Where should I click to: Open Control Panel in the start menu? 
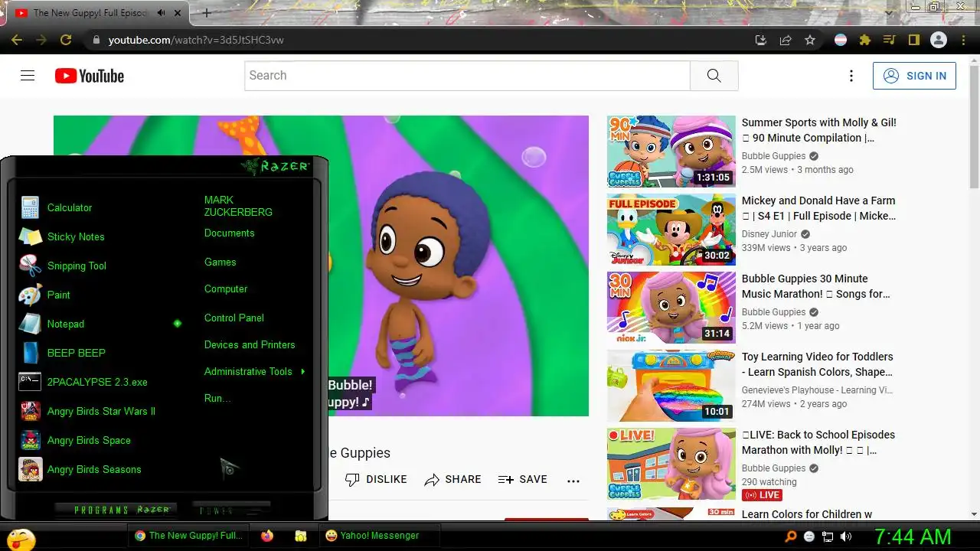pos(234,318)
